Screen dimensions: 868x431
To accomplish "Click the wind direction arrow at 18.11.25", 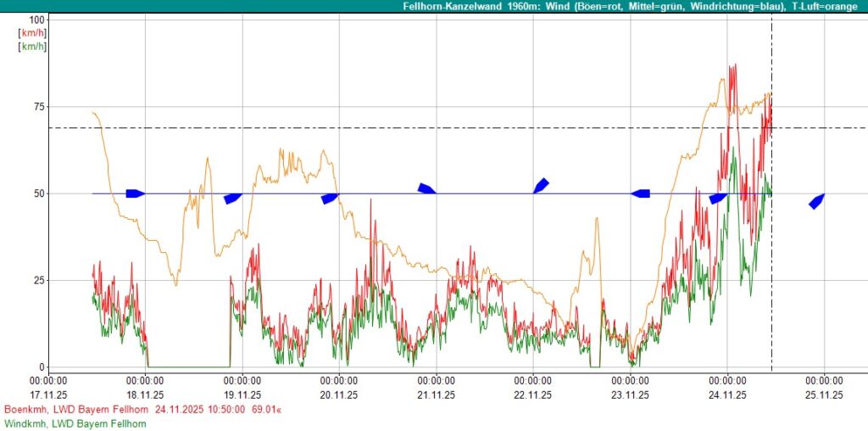I will click(x=135, y=193).
